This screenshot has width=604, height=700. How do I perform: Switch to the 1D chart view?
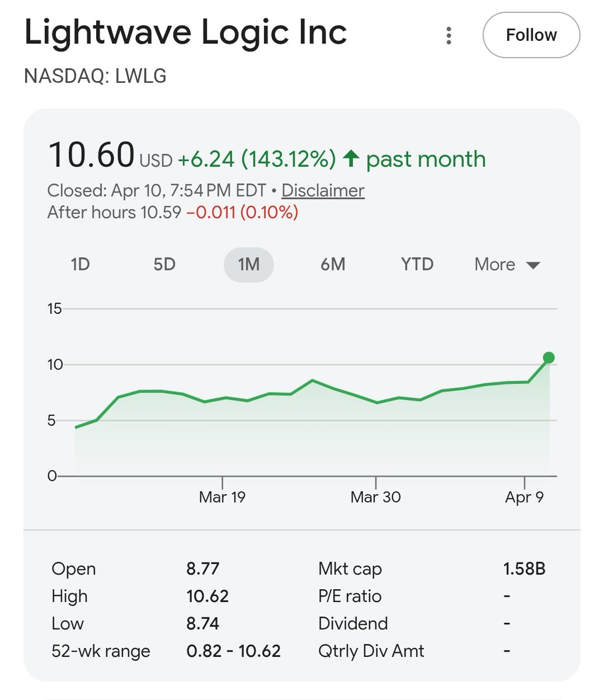pyautogui.click(x=81, y=264)
